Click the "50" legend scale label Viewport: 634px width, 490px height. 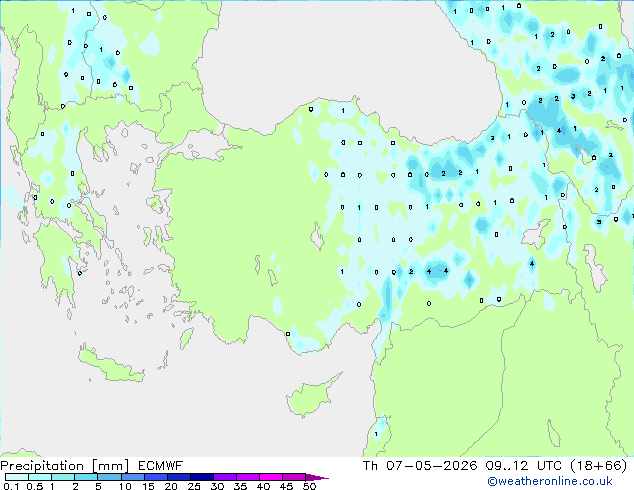click(x=309, y=486)
